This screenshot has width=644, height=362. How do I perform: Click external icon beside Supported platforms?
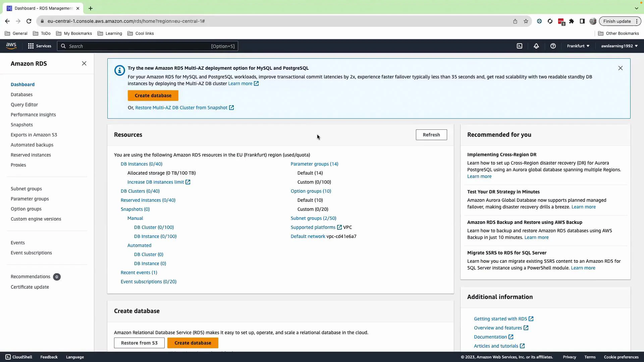pos(339,227)
